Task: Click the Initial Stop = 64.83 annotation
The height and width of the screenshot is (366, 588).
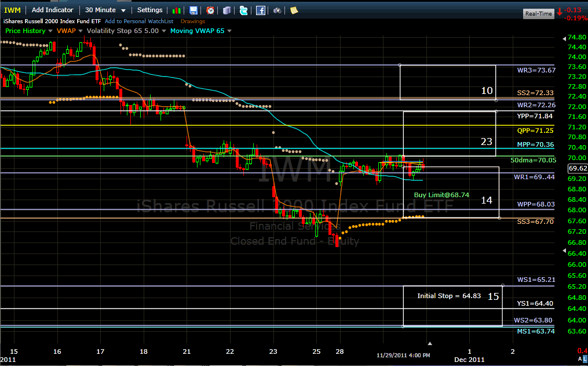Action: point(449,296)
